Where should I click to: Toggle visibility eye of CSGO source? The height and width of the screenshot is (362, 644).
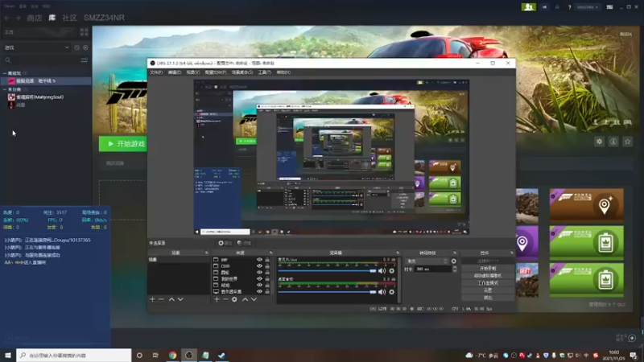(259, 266)
